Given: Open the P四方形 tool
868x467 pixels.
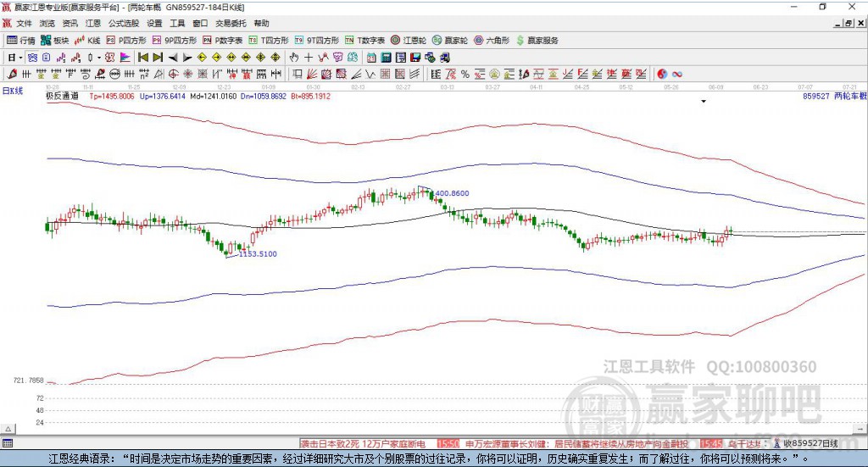Looking at the screenshot, I should click(125, 41).
